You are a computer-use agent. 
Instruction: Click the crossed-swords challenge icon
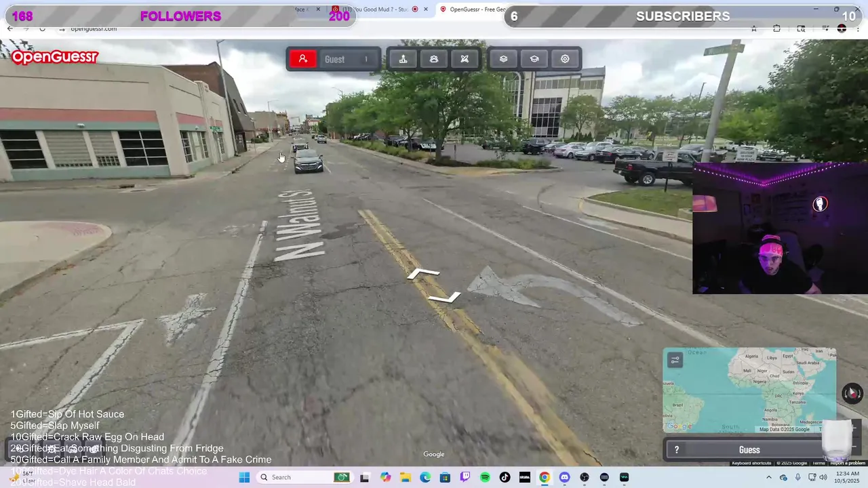(x=465, y=59)
